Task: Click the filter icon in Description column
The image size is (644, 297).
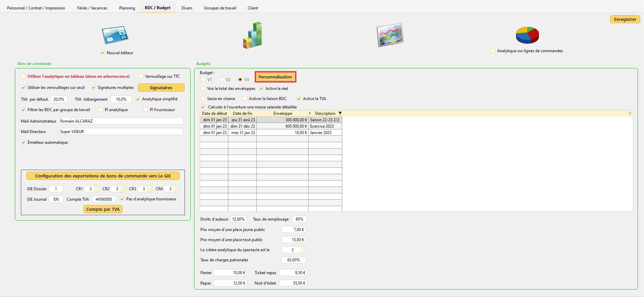Action: coord(340,113)
